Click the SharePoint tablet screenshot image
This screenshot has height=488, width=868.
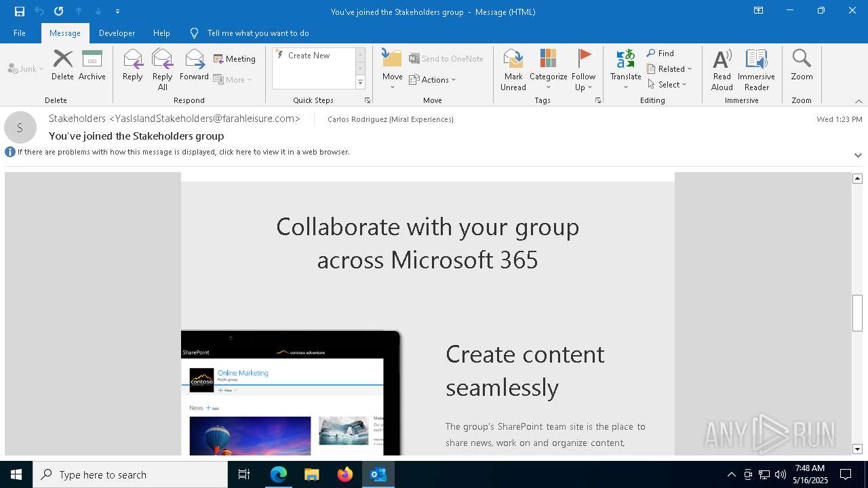pos(292,392)
